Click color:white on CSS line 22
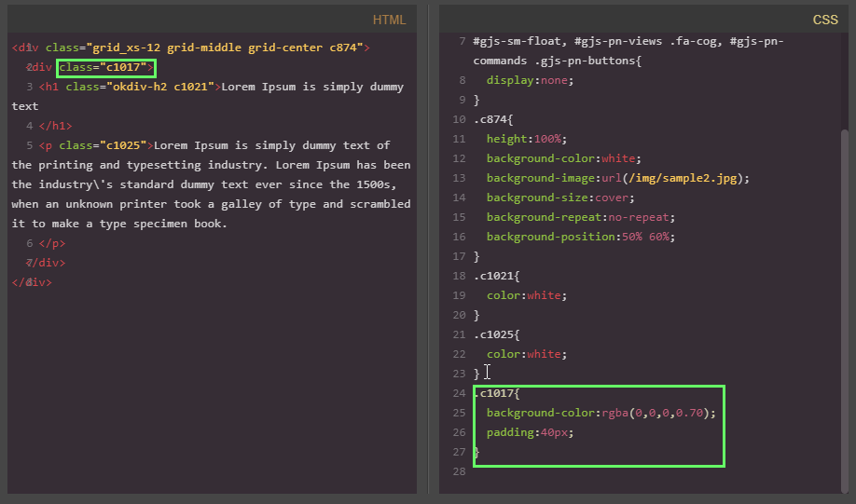 click(527, 355)
